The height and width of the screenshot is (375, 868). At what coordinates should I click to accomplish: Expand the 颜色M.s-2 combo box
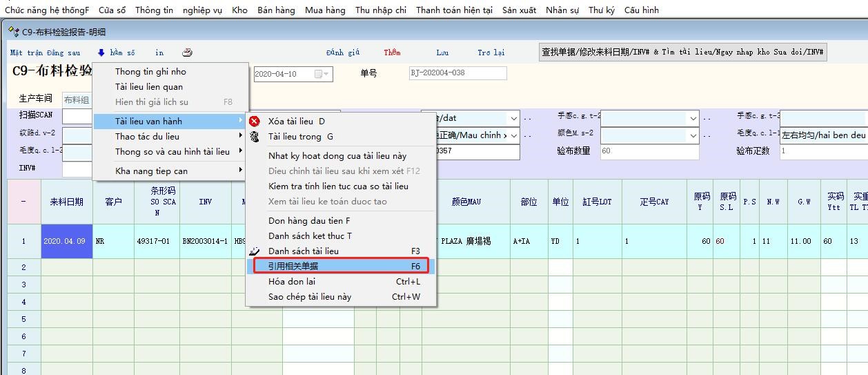pos(693,135)
